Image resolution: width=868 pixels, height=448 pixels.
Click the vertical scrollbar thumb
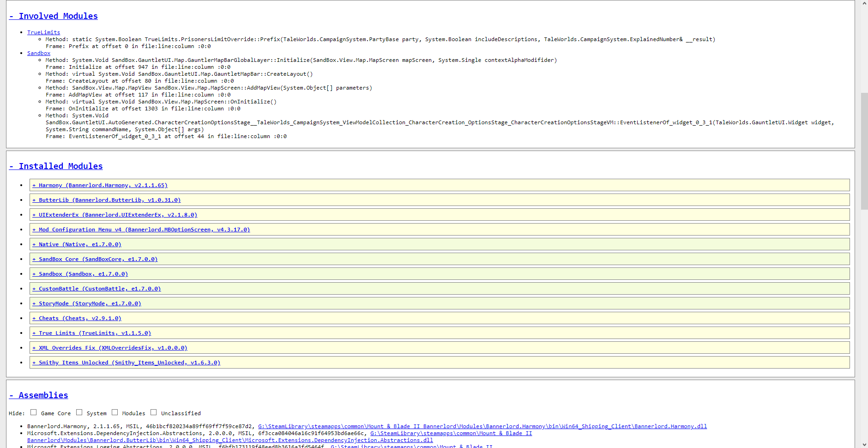tap(864, 151)
